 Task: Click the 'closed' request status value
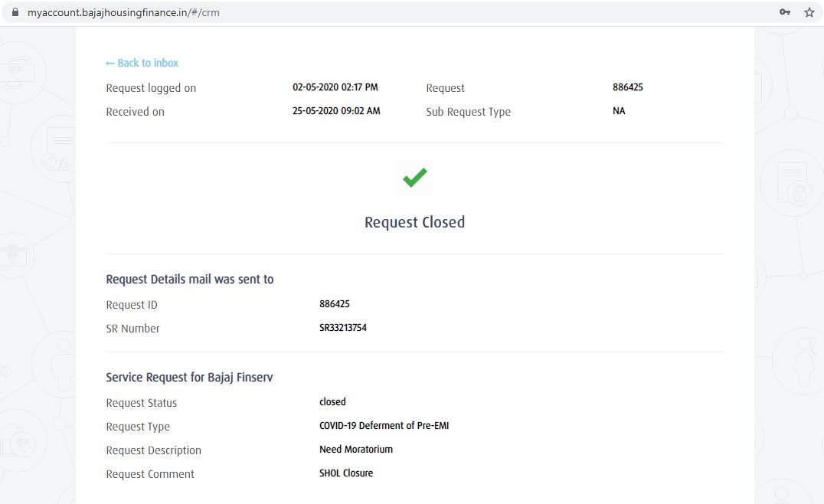click(332, 402)
